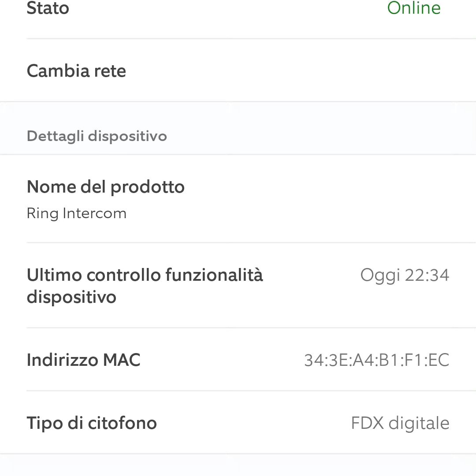Click the word rete in Cambia rete

pyautogui.click(x=110, y=71)
